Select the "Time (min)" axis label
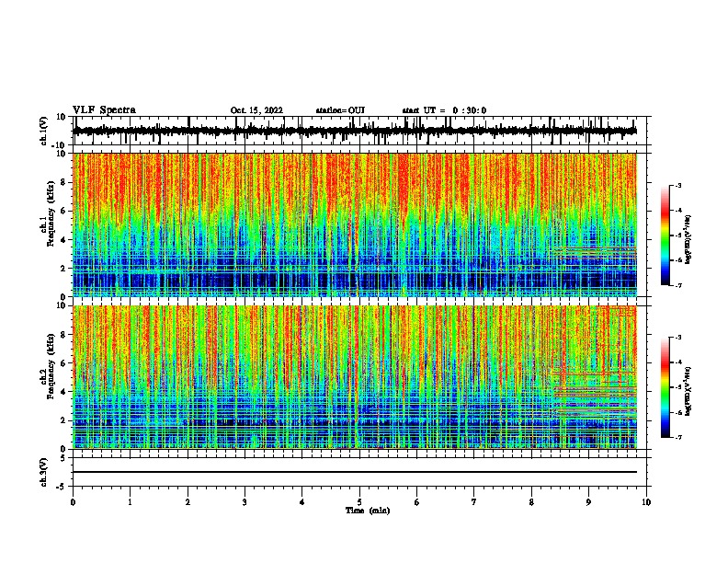This screenshot has height=563, width=728. tap(368, 511)
